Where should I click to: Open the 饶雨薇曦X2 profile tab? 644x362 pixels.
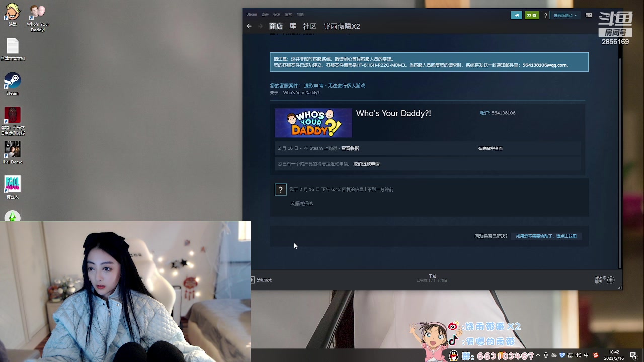point(342,26)
